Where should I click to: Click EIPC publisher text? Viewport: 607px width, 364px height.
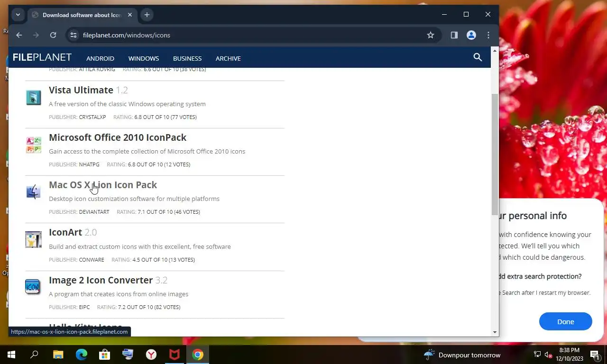[84, 307]
